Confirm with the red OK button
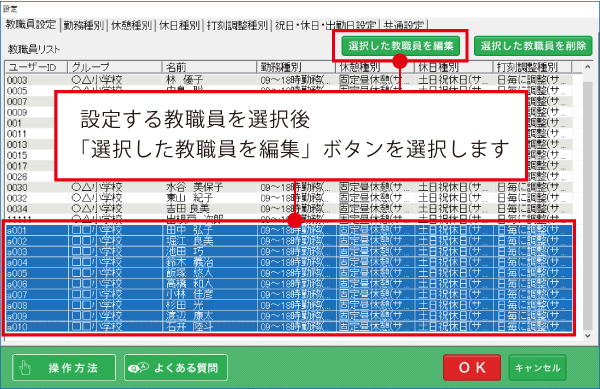 472,368
